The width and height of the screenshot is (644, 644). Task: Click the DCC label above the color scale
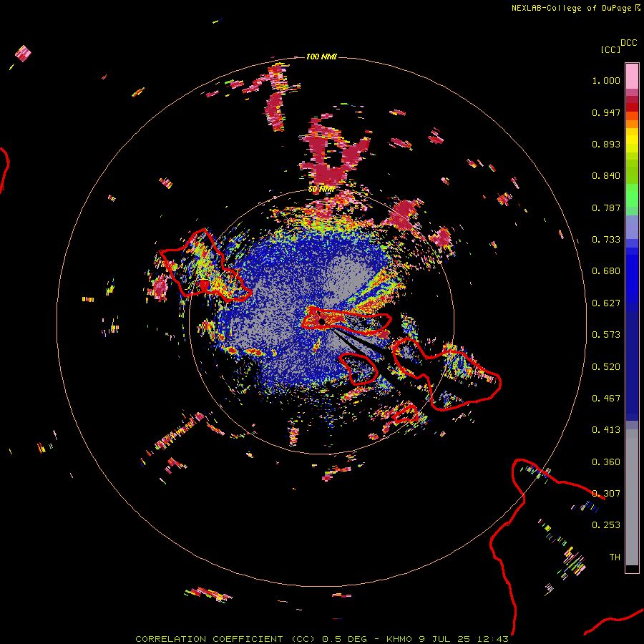point(629,43)
